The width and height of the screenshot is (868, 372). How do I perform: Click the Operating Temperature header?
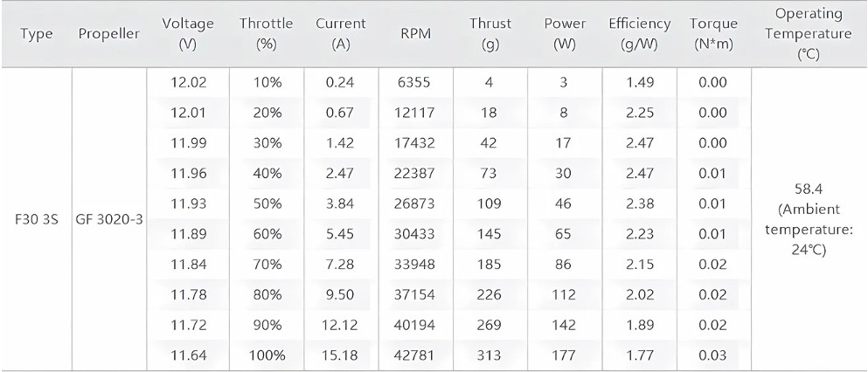coord(809,34)
